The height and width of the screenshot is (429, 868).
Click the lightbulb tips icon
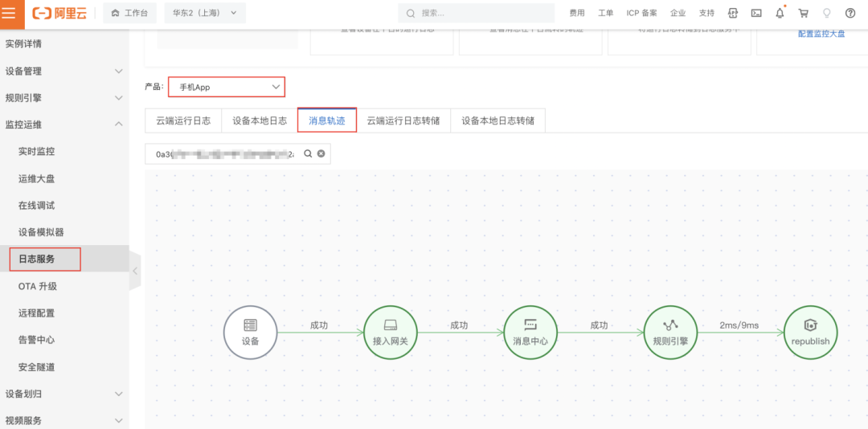[827, 13]
